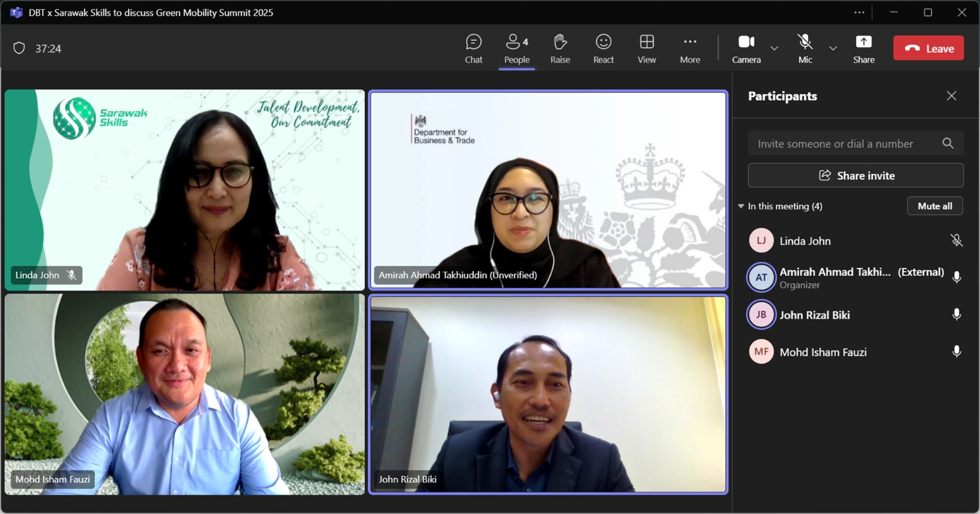Mute all participants
The width and height of the screenshot is (980, 514).
(935, 206)
